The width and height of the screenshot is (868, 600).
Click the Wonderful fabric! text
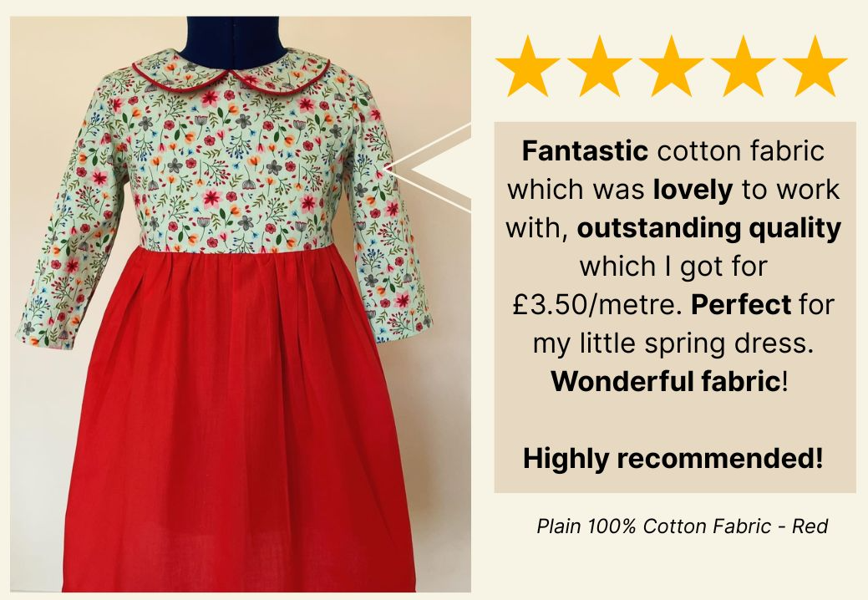(668, 381)
